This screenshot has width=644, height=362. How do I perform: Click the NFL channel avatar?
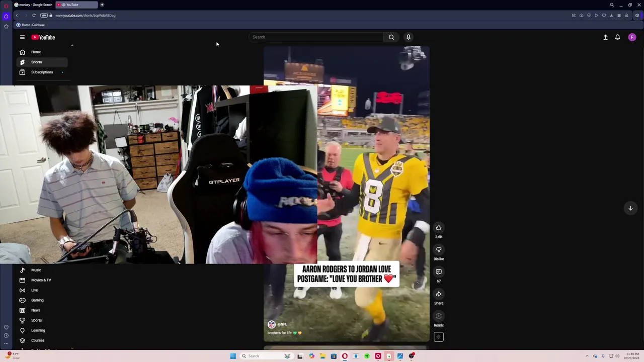click(272, 324)
